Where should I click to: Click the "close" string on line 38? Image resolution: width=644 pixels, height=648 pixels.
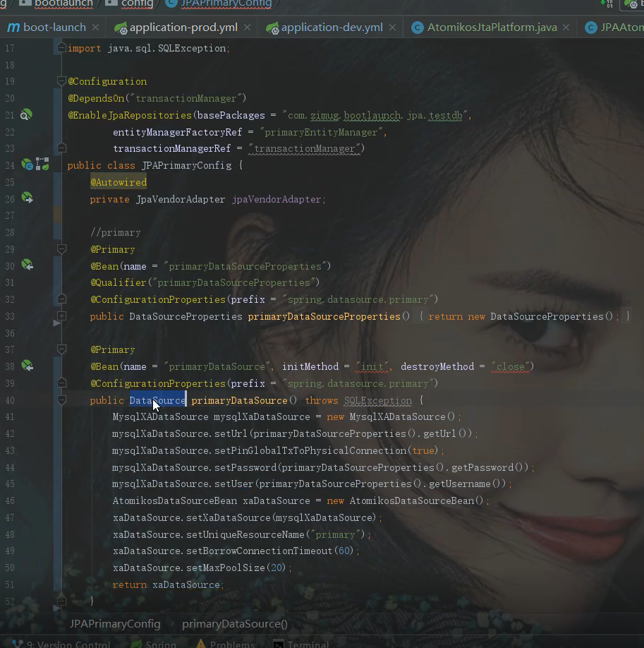(x=511, y=366)
